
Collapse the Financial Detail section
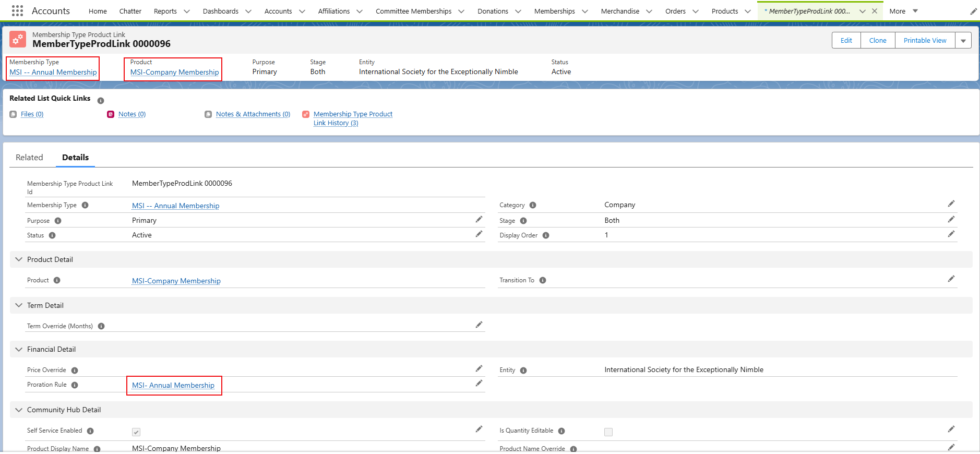(19, 349)
